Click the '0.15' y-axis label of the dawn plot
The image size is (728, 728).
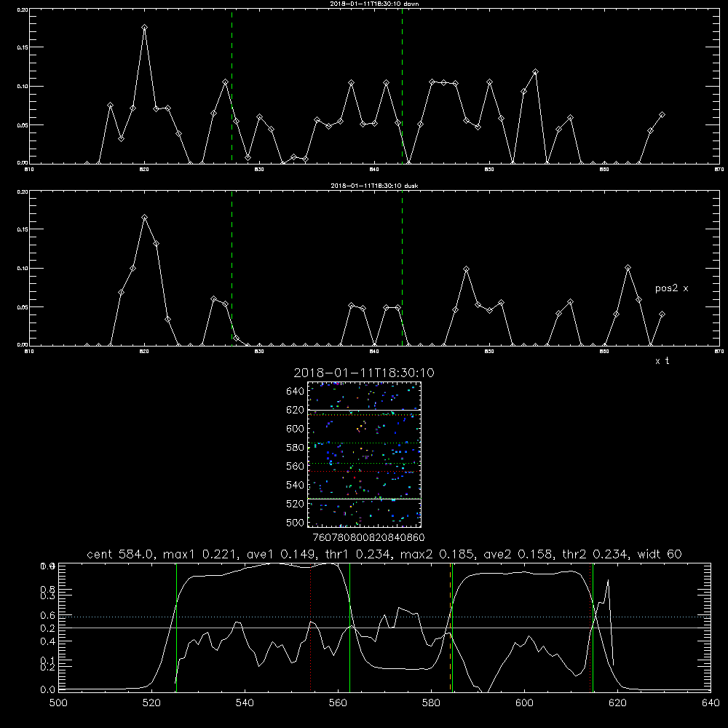[x=23, y=47]
